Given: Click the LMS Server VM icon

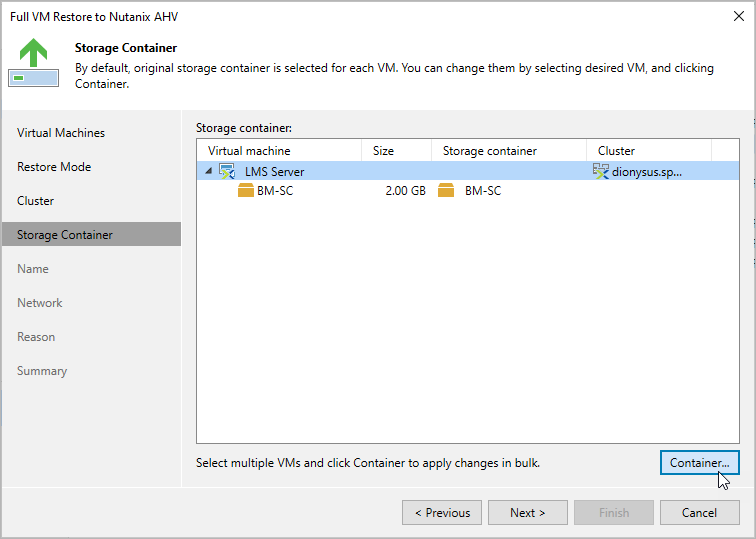Looking at the screenshot, I should (x=227, y=172).
